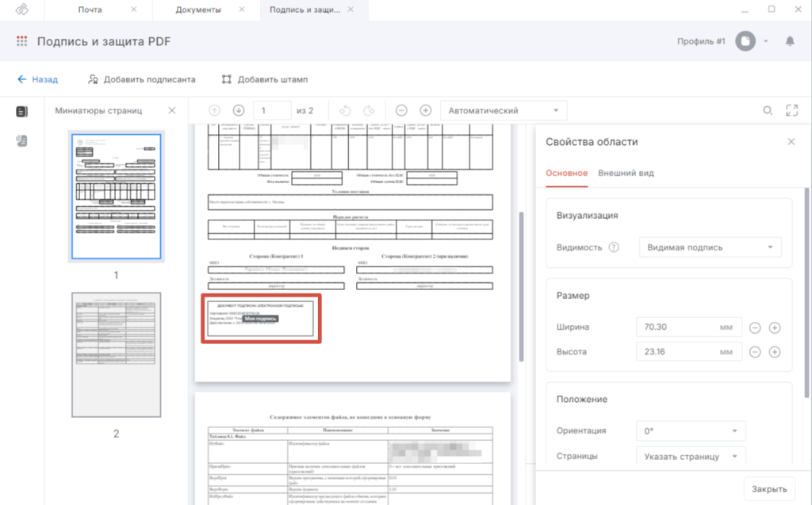Click the Высота value field
Screen dimensions: 812x505
[x=689, y=352]
